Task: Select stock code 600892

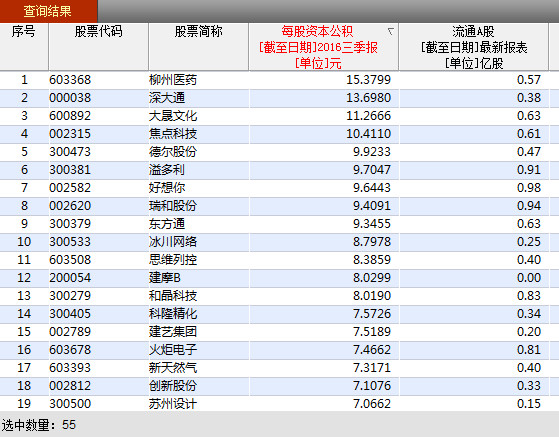Action: (70, 116)
